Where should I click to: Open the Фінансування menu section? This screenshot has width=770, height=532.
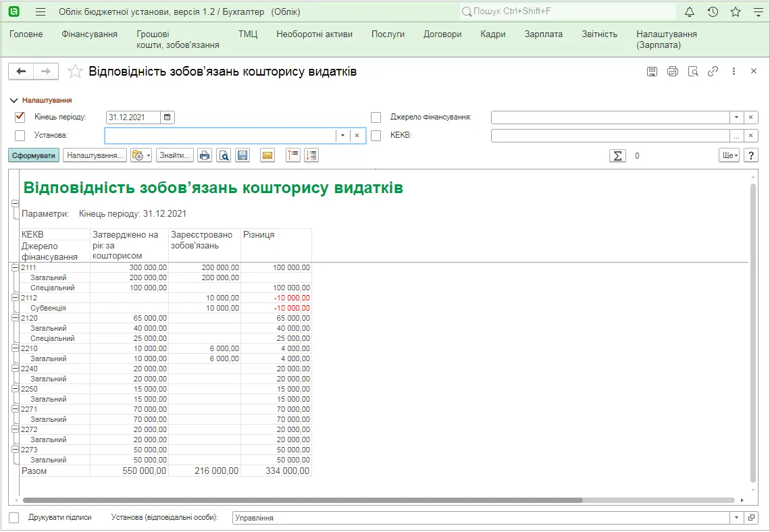(89, 34)
